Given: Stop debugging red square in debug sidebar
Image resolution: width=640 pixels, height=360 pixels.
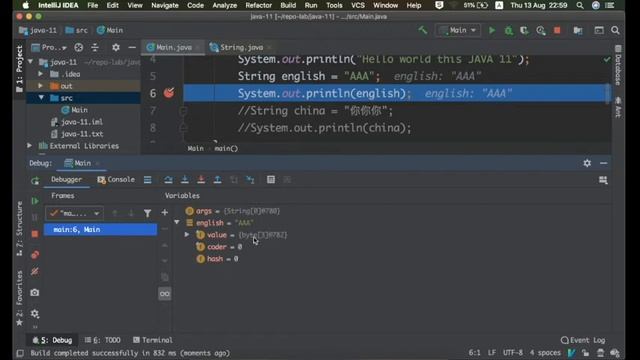Looking at the screenshot, I should (35, 234).
